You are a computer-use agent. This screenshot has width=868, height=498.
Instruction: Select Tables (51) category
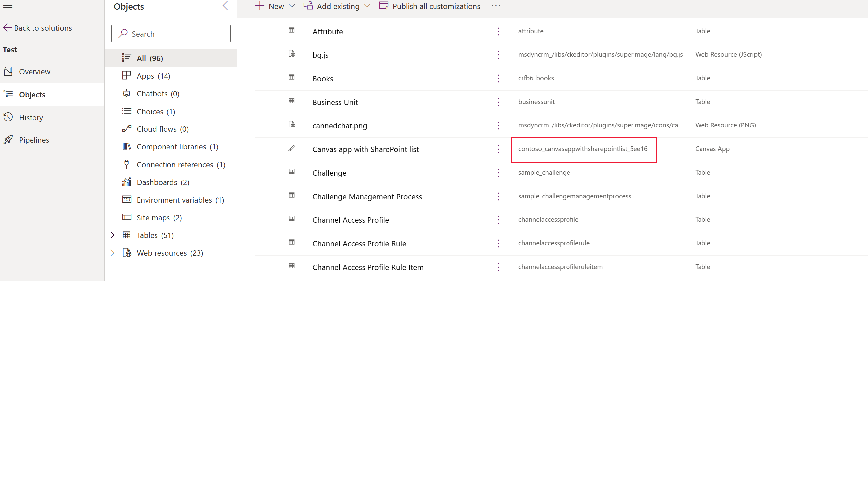(155, 235)
